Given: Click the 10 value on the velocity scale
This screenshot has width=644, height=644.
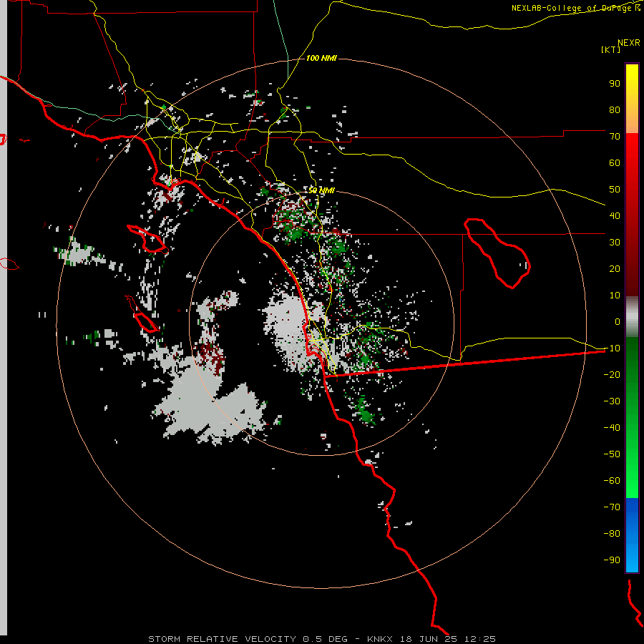Looking at the screenshot, I should click(x=615, y=296).
